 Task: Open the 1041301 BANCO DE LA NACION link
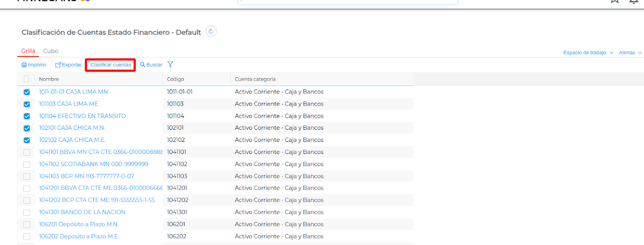(82, 212)
